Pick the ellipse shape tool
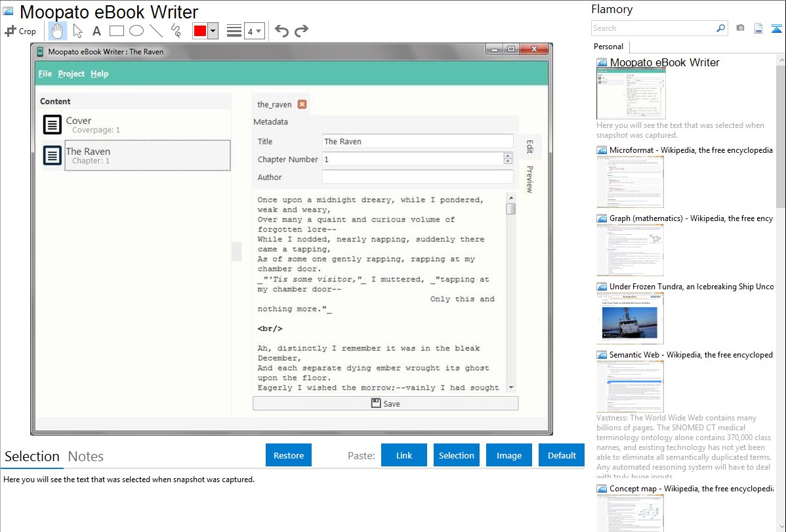Screen dimensions: 786x532 pos(136,31)
